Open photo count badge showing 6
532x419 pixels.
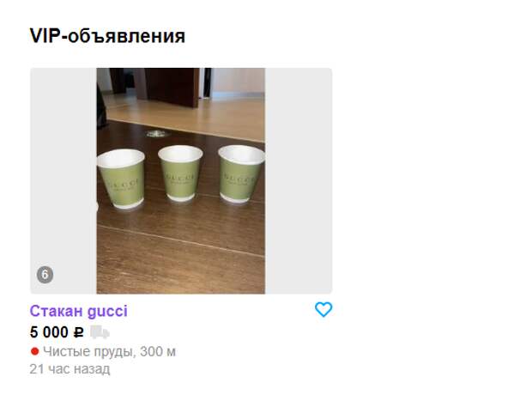pos(45,275)
